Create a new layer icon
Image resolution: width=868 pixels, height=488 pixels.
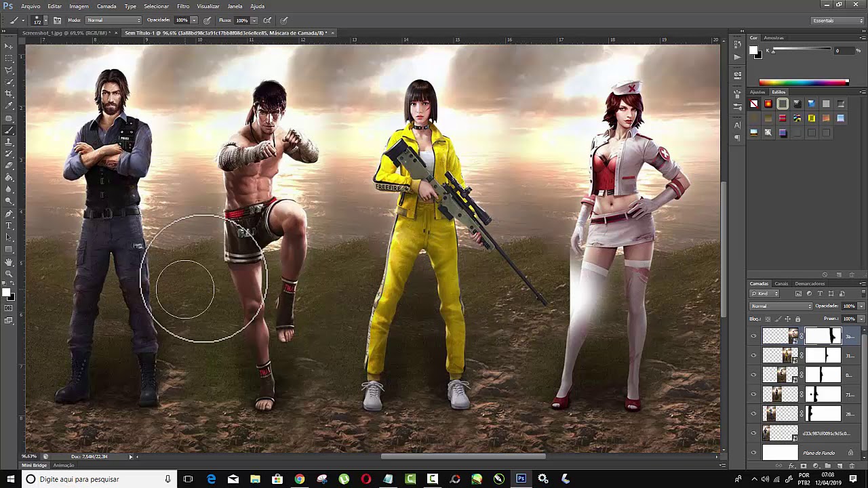[840, 466]
